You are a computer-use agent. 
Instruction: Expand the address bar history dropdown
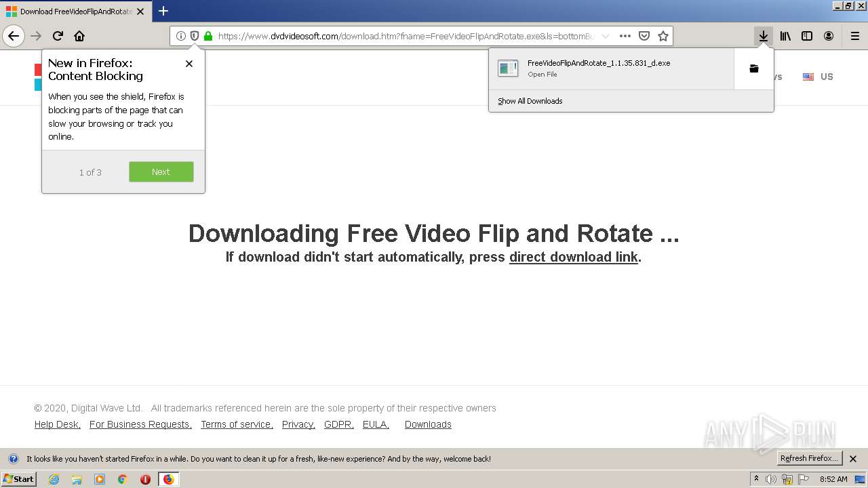click(x=606, y=36)
